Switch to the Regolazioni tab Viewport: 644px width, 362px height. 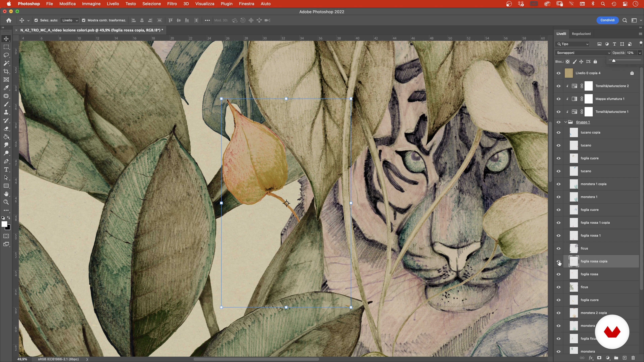pyautogui.click(x=581, y=34)
